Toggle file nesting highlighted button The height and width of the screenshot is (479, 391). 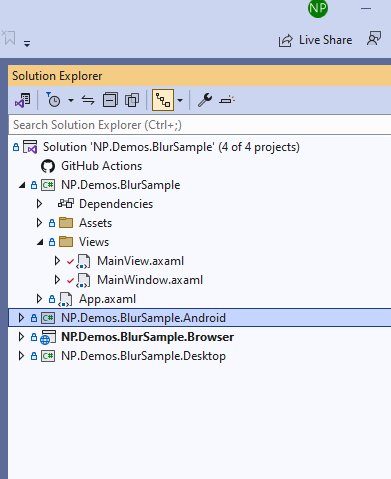coord(163,100)
